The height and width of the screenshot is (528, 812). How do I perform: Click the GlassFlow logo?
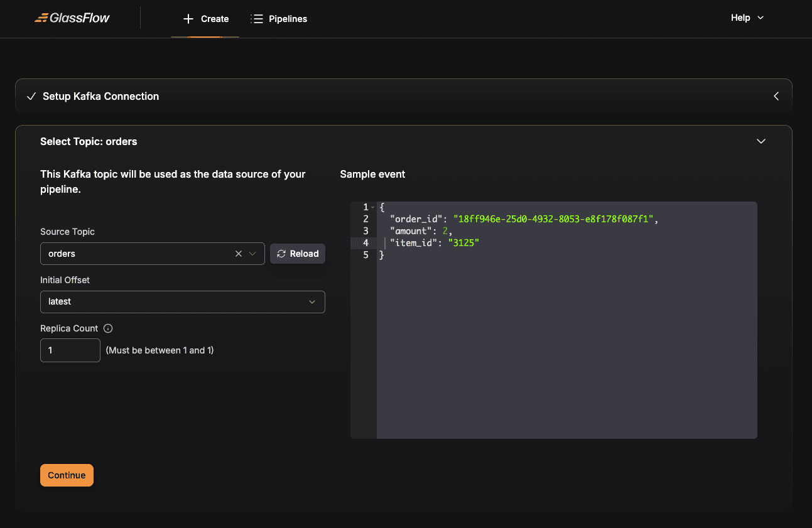tap(72, 18)
